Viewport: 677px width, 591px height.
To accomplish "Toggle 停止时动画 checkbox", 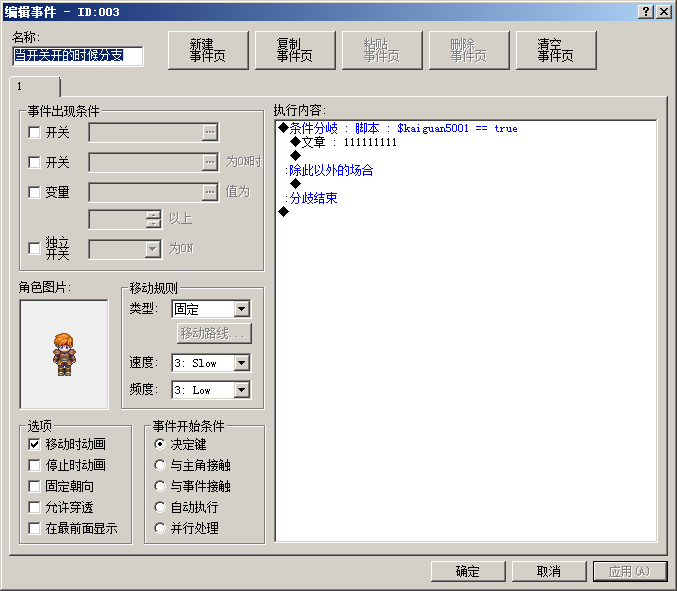I will click(34, 465).
